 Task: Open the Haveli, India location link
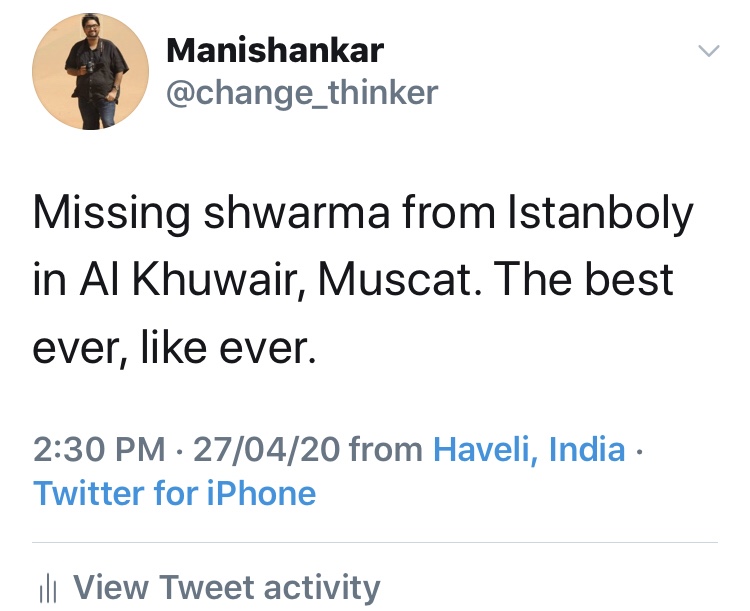pos(529,449)
